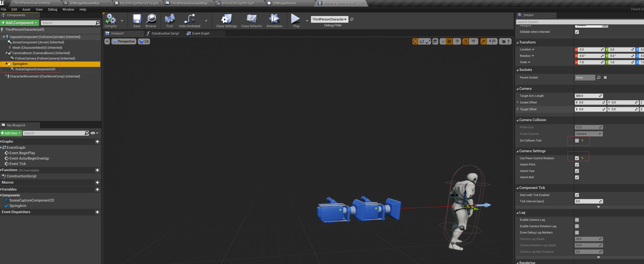644x264 pixels.
Task: Uncheck Inherit Yaw
Action: tap(577, 171)
